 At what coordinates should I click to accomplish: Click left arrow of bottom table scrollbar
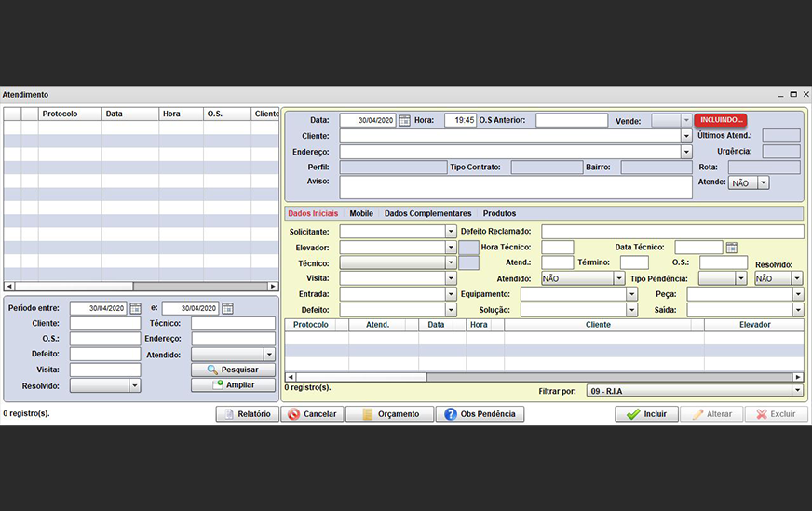coord(291,377)
